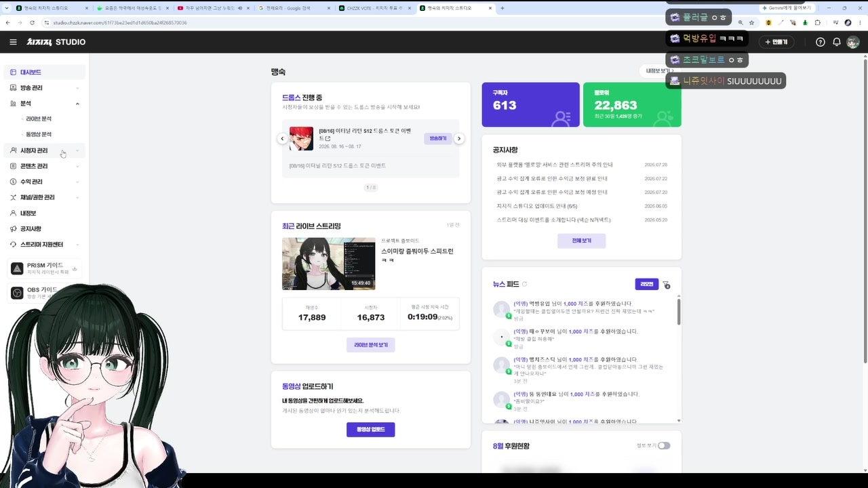Click 재생수 17,889 statistic
Image resolution: width=868 pixels, height=488 pixels.
[311, 313]
